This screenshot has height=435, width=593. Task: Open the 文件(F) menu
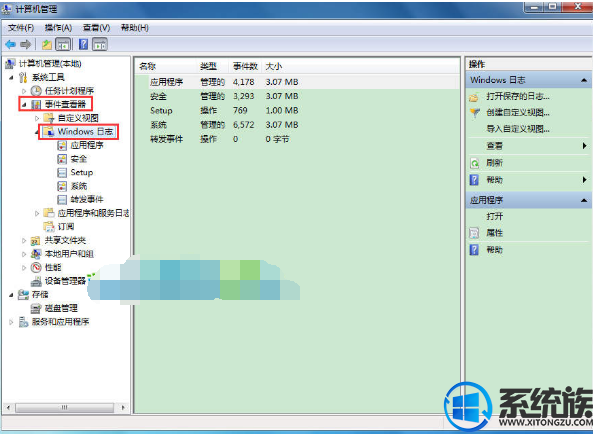click(21, 28)
